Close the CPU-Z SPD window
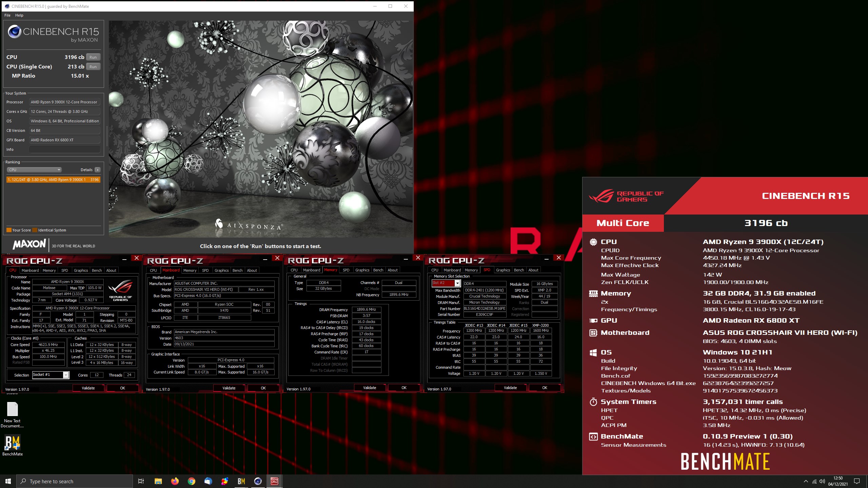 pyautogui.click(x=559, y=258)
